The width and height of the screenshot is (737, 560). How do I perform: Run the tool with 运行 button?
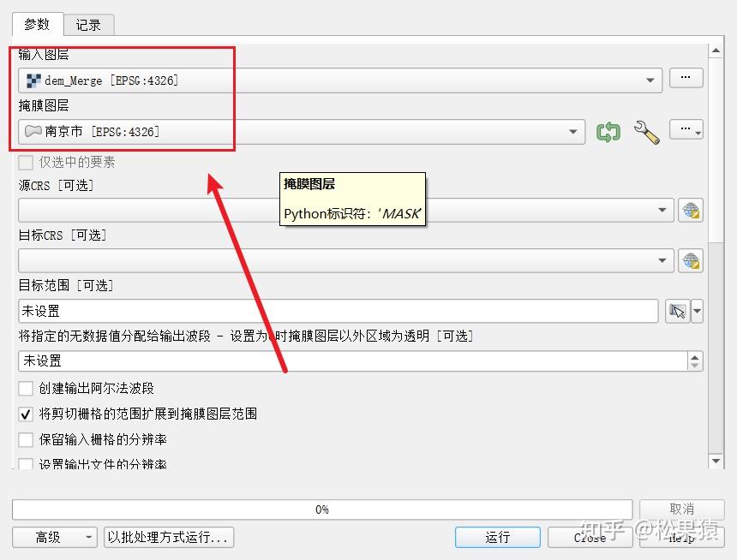497,538
